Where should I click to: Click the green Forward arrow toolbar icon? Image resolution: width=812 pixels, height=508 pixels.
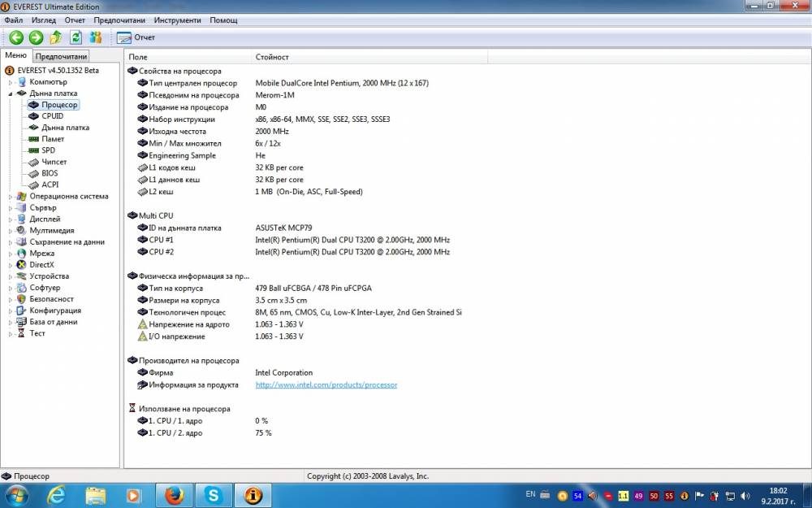point(36,37)
